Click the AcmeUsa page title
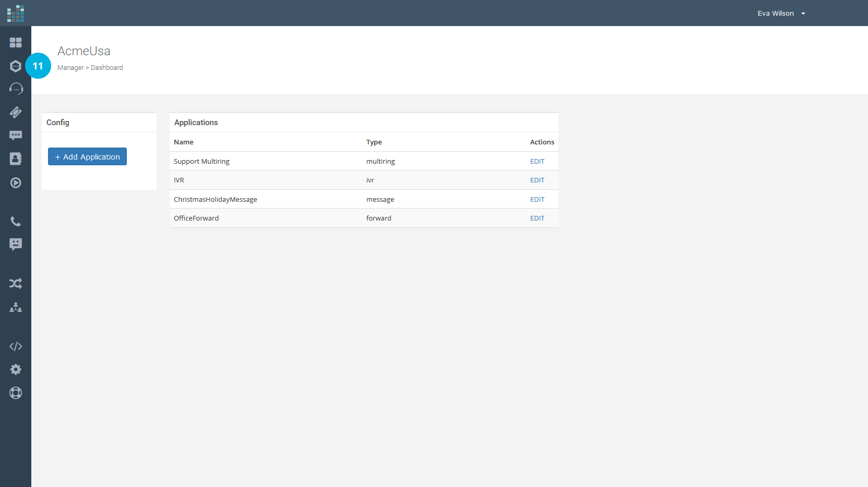 [84, 51]
